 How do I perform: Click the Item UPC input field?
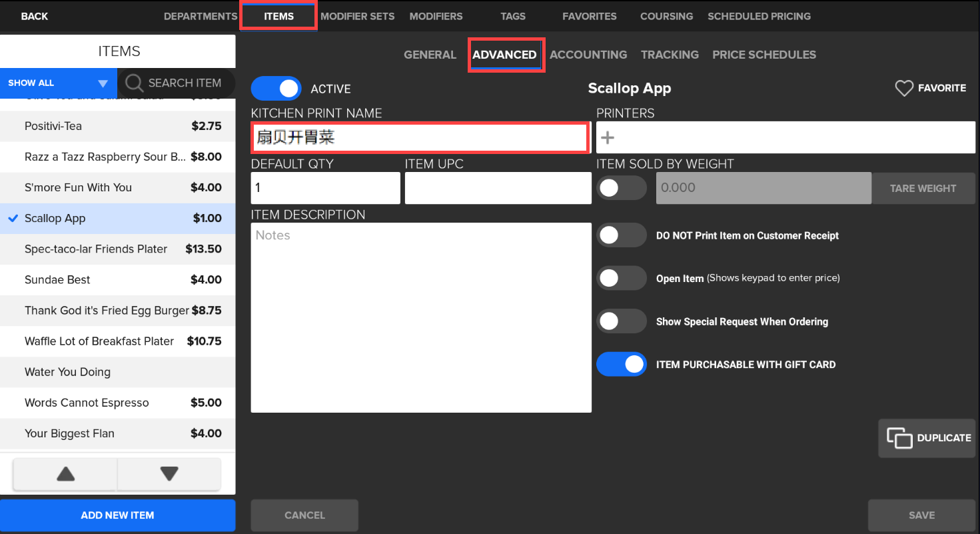coord(498,188)
